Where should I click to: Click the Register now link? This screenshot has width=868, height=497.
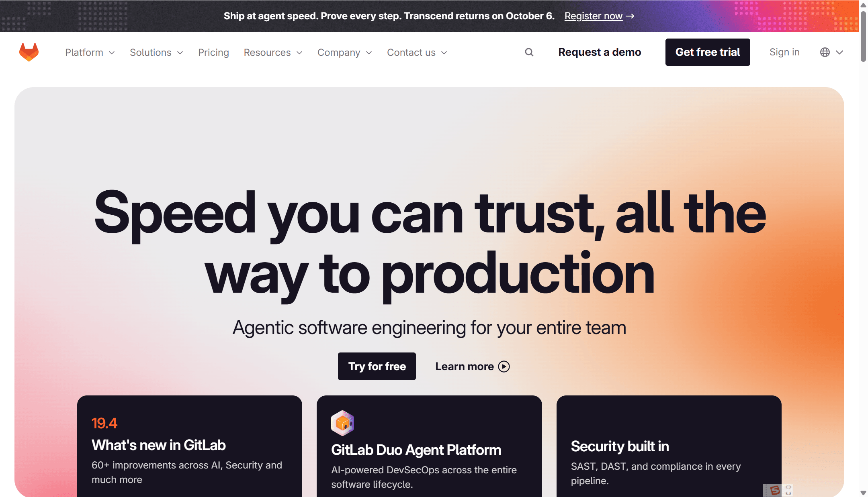pyautogui.click(x=594, y=16)
